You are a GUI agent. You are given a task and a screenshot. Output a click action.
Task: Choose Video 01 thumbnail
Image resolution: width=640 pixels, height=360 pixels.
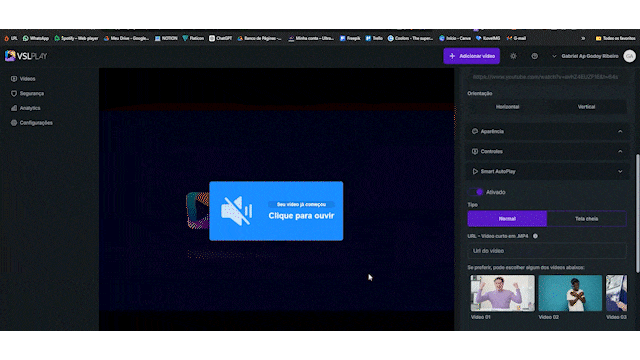click(502, 293)
